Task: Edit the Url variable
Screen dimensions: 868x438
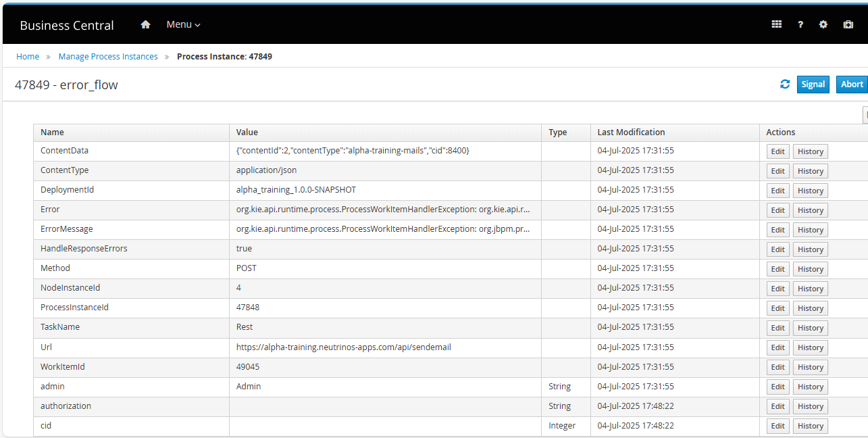Action: pos(777,347)
